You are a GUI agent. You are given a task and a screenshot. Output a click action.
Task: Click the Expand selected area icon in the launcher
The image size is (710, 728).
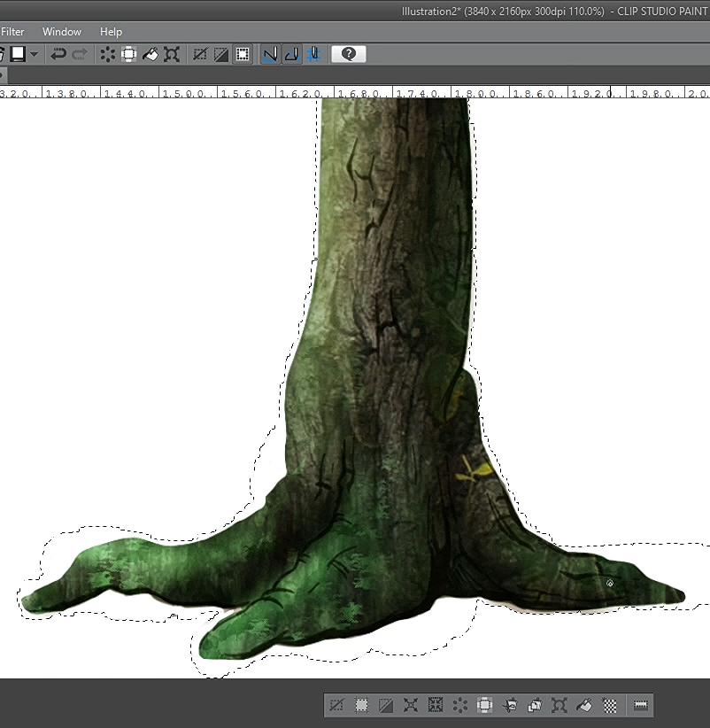(x=411, y=705)
